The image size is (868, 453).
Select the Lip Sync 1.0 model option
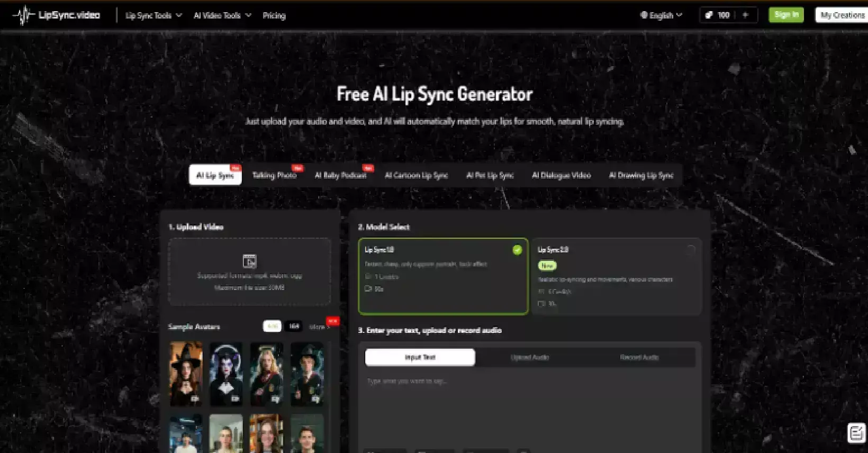[x=443, y=276]
